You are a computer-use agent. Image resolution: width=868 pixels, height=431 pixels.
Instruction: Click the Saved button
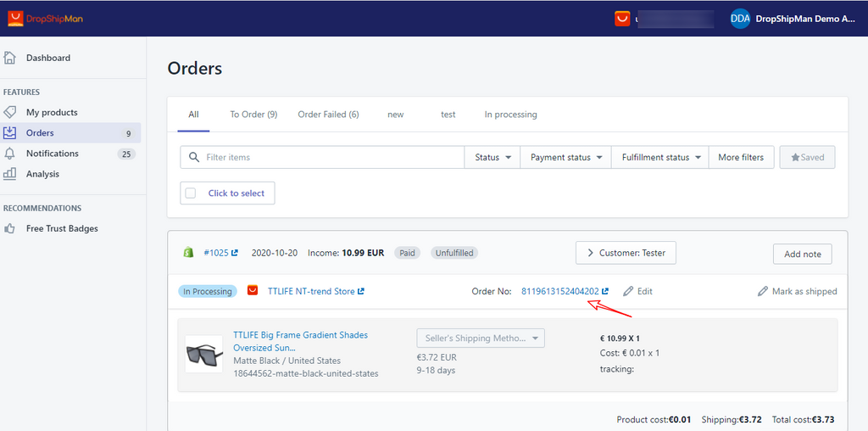point(807,157)
